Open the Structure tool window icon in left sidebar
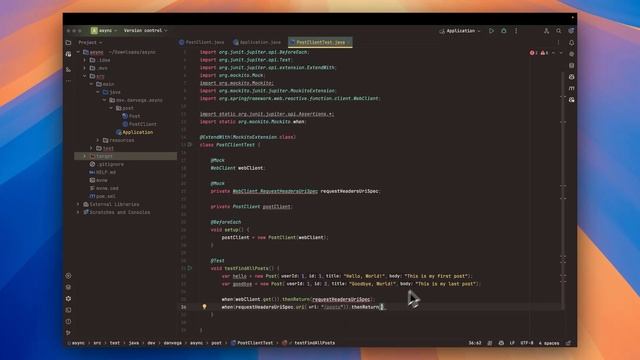This screenshot has width=640, height=360. pyautogui.click(x=68, y=70)
